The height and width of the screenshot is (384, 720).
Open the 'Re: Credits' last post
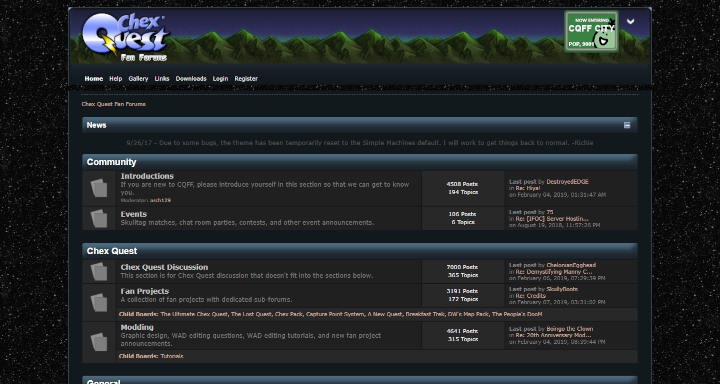pyautogui.click(x=530, y=296)
